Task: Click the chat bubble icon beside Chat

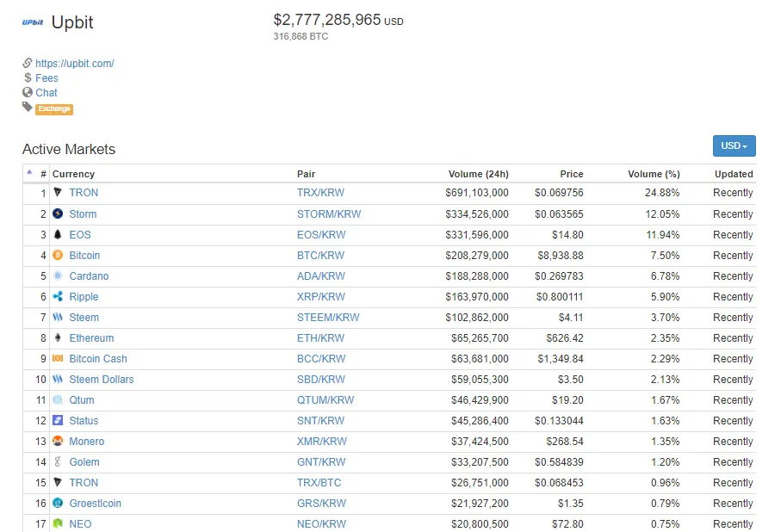Action: click(x=28, y=92)
